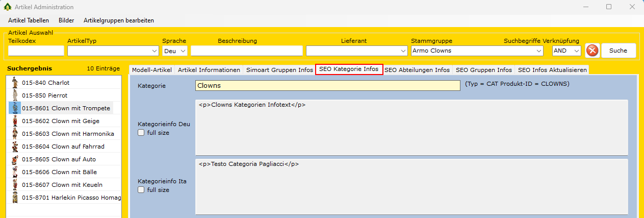The width and height of the screenshot is (644, 218).
Task: Open the Artikel Tabellen menu
Action: click(x=29, y=20)
